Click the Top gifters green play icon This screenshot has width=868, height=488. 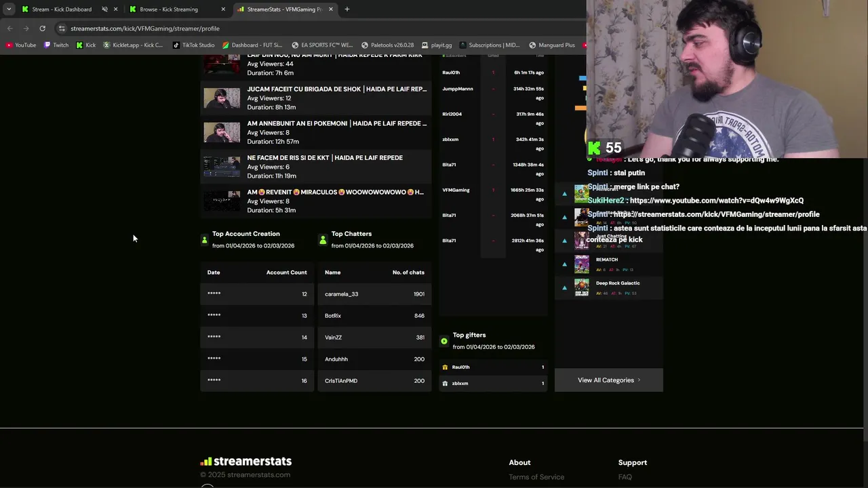click(x=444, y=341)
